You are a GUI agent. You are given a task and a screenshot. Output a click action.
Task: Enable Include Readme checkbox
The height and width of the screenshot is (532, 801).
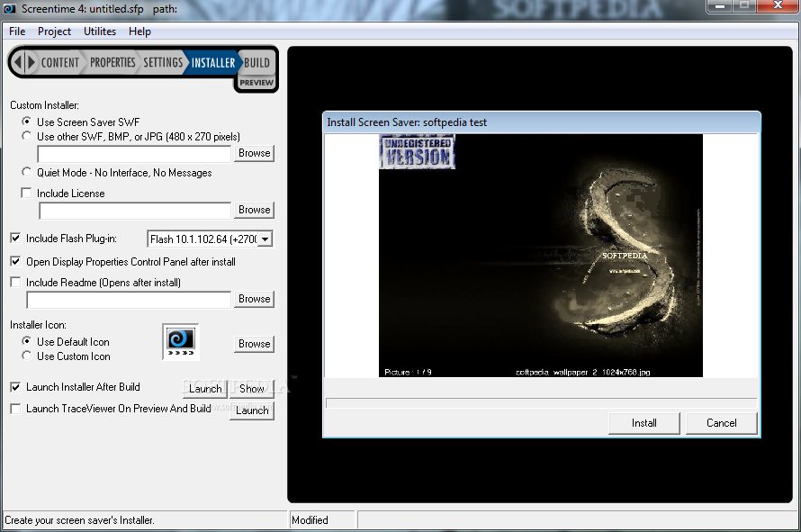(16, 282)
